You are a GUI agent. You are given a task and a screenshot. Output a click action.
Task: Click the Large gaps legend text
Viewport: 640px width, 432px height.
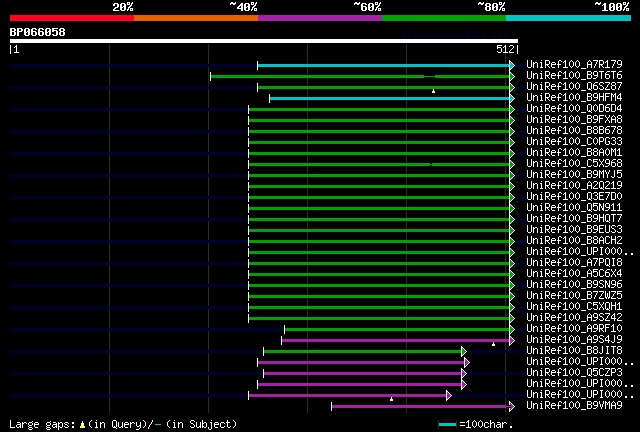[42, 424]
